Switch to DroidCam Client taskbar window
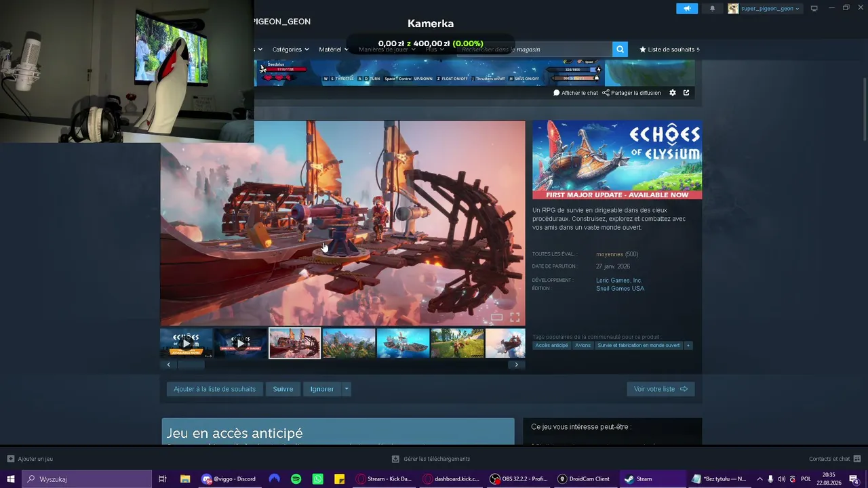 point(585,479)
